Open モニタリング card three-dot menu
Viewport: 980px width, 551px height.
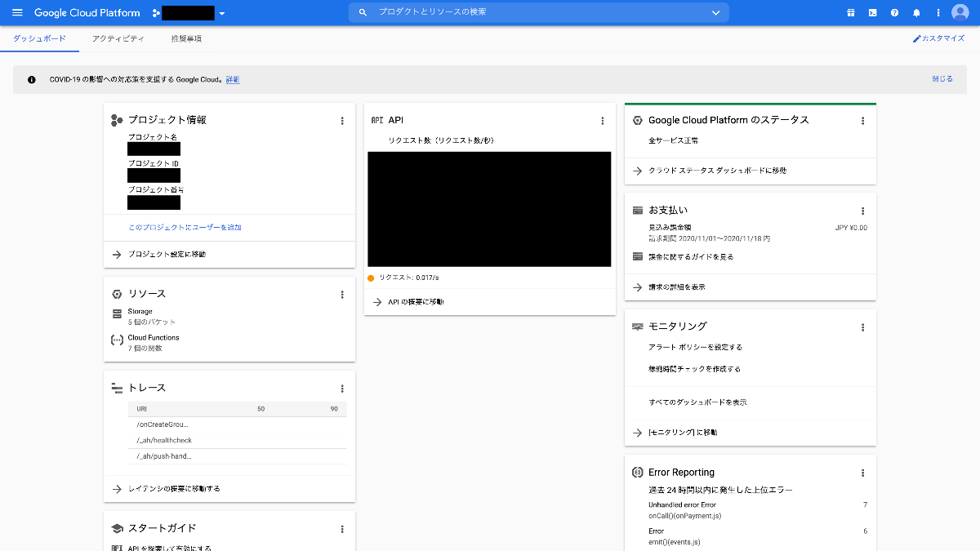(x=863, y=327)
